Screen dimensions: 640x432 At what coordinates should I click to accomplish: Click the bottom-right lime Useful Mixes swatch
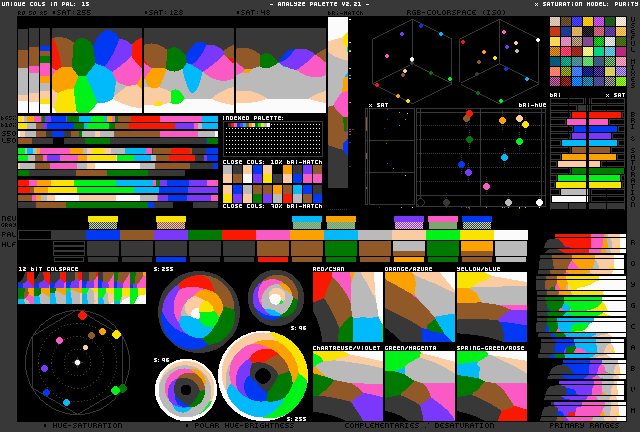click(621, 81)
